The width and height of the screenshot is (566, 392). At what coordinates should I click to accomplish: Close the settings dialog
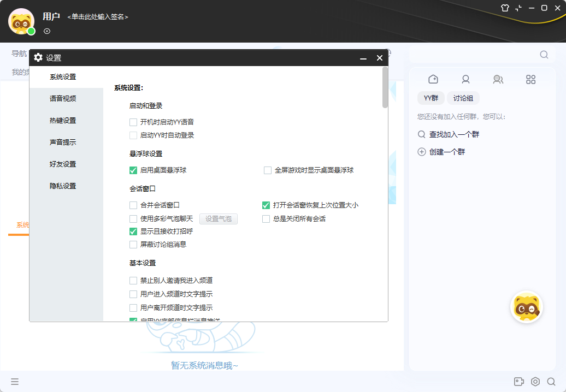point(379,58)
